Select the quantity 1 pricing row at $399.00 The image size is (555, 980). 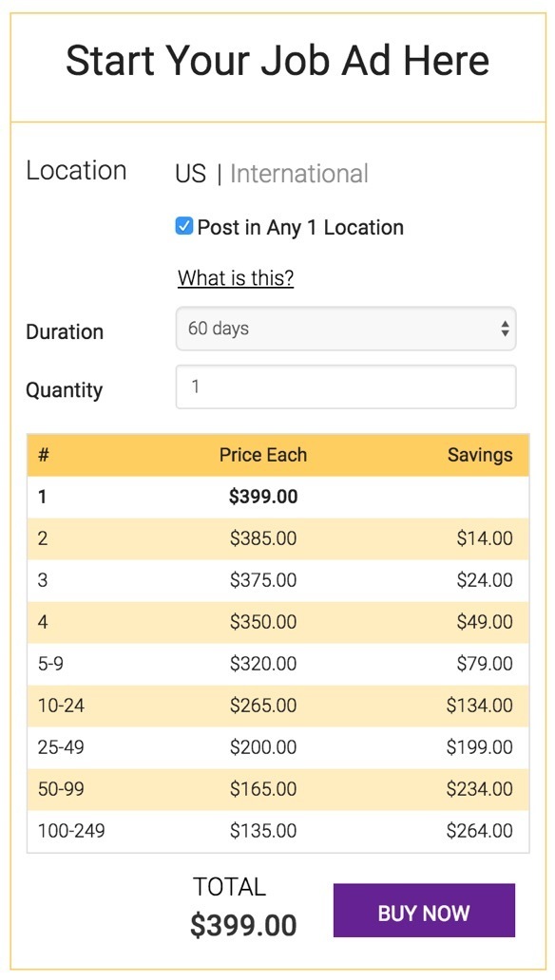tap(277, 497)
